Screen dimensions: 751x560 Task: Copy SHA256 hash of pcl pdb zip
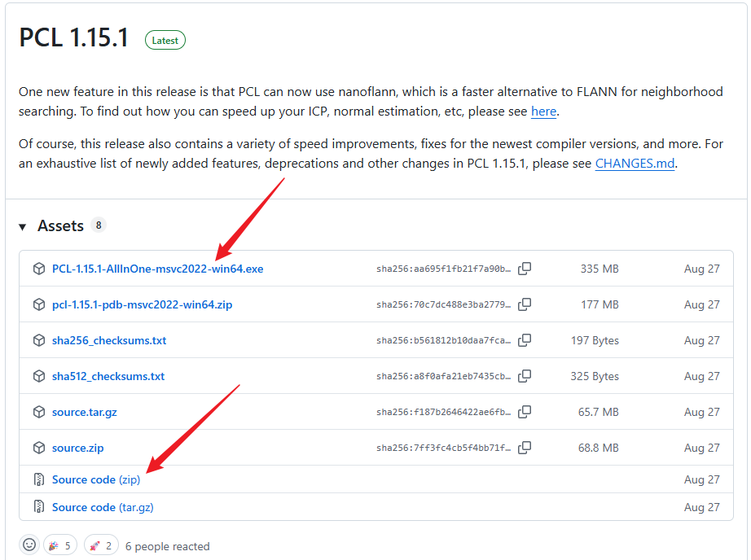tap(525, 304)
